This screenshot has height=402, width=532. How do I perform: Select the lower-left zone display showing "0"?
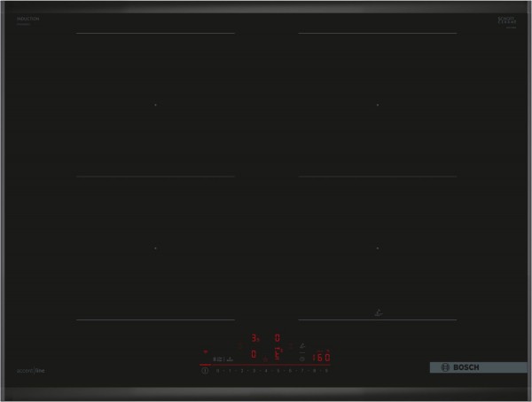click(x=254, y=354)
